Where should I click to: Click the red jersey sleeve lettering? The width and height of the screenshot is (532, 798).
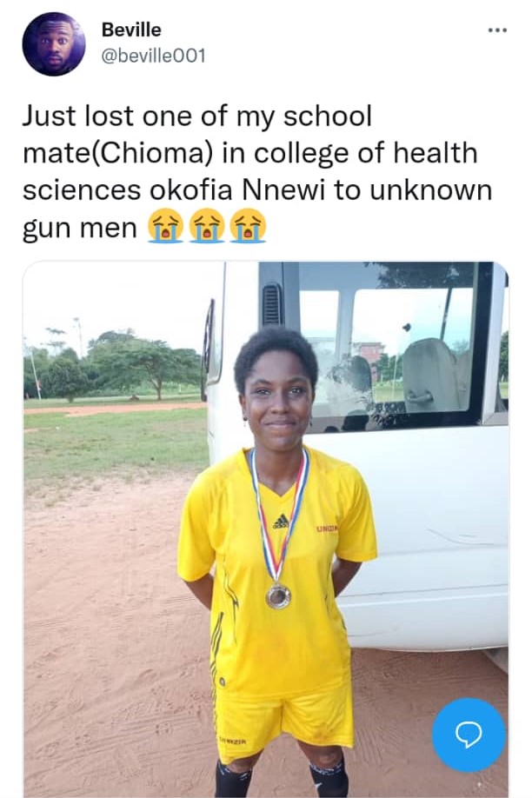point(328,529)
